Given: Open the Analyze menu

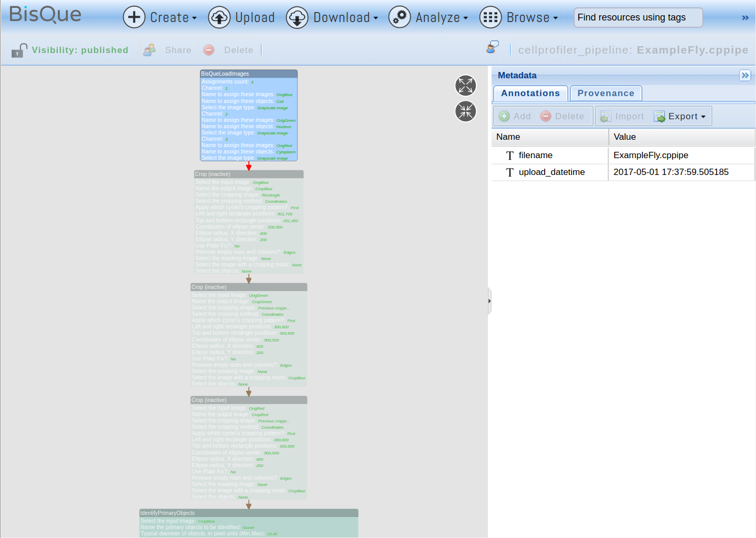Looking at the screenshot, I should tap(428, 17).
